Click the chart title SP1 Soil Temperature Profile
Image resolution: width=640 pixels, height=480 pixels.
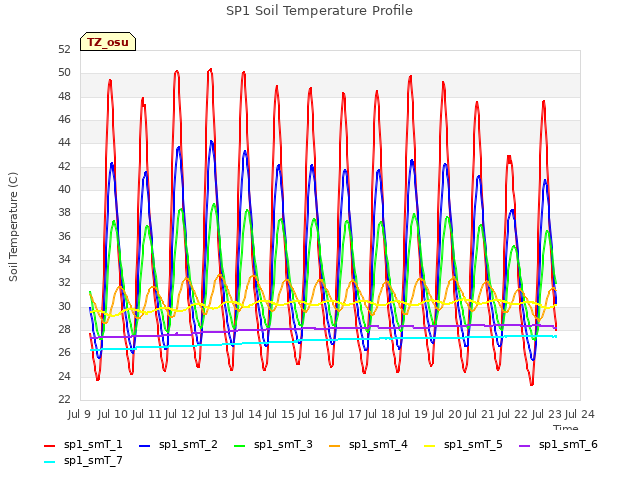point(319,11)
